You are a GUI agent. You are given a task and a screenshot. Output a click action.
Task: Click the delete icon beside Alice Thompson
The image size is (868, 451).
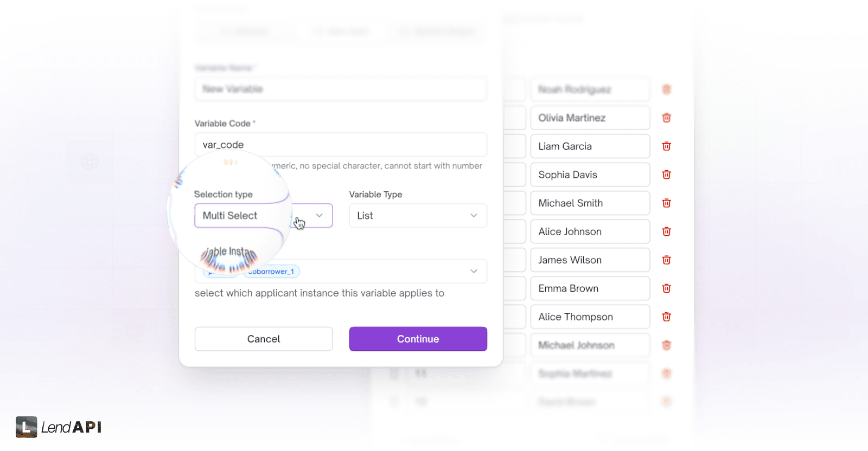pos(666,317)
